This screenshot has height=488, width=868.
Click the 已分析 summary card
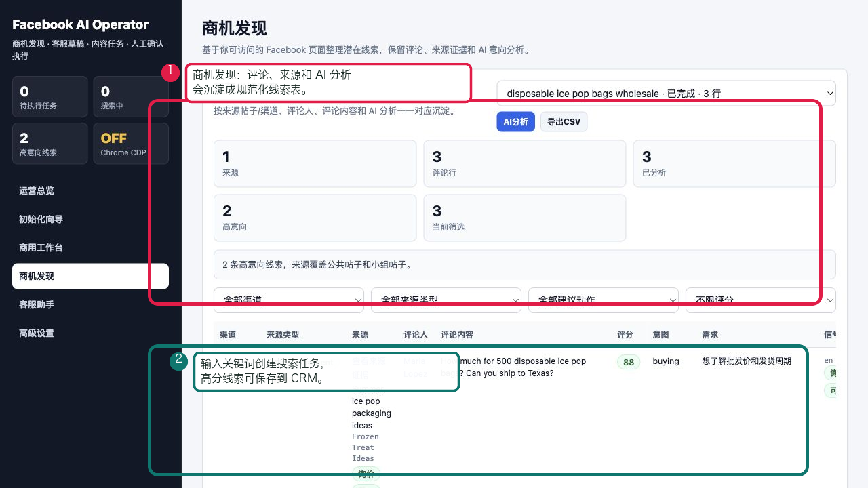(x=734, y=163)
